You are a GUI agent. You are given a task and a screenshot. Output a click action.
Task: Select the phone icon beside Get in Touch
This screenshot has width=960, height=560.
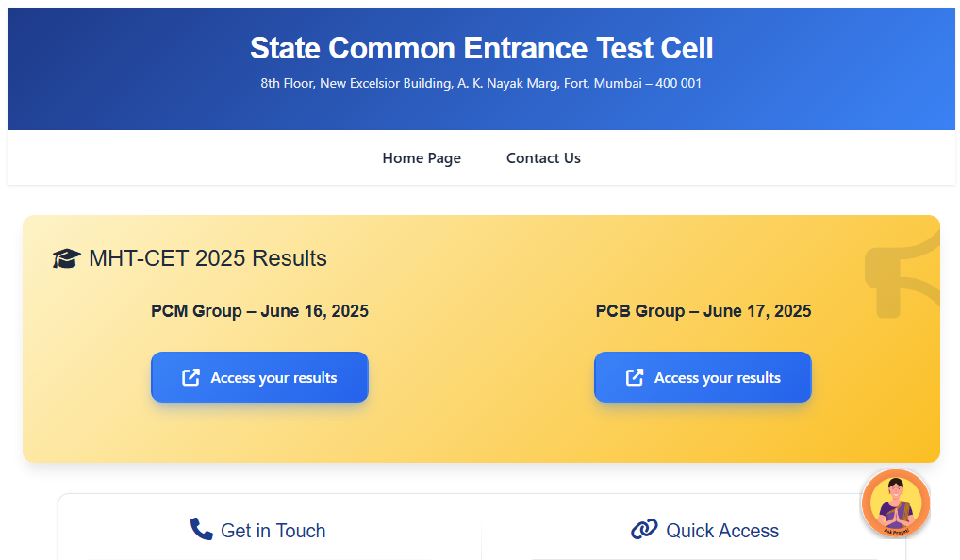pyautogui.click(x=200, y=530)
